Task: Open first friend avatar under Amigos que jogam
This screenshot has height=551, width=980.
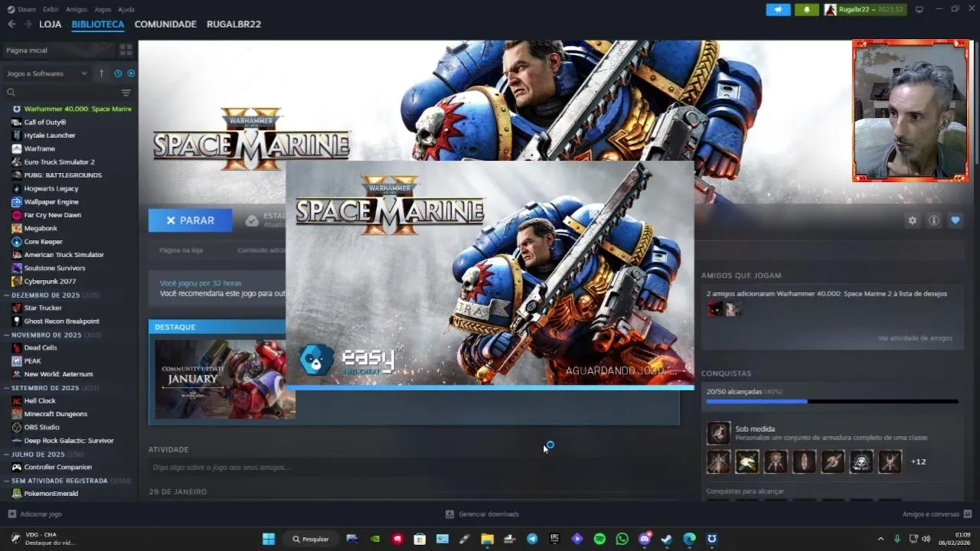Action: 714,308
